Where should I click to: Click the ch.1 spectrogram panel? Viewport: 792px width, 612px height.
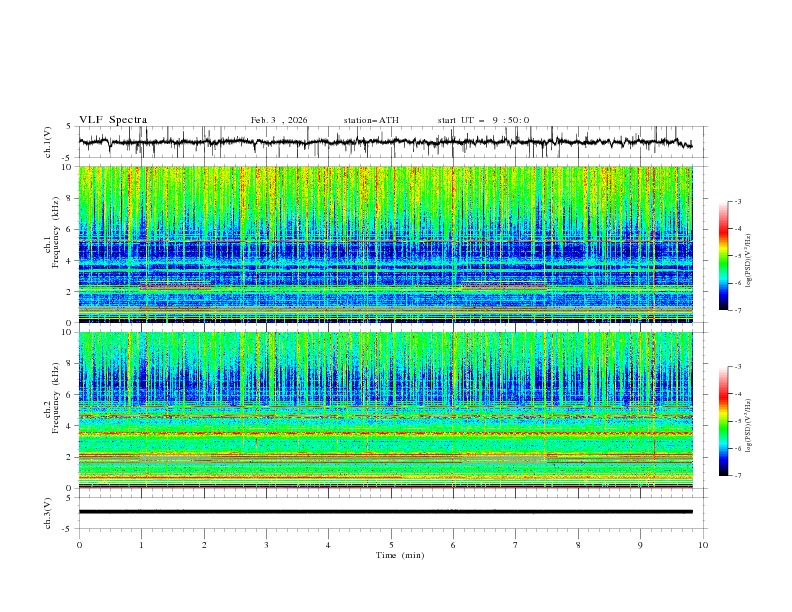tap(385, 244)
